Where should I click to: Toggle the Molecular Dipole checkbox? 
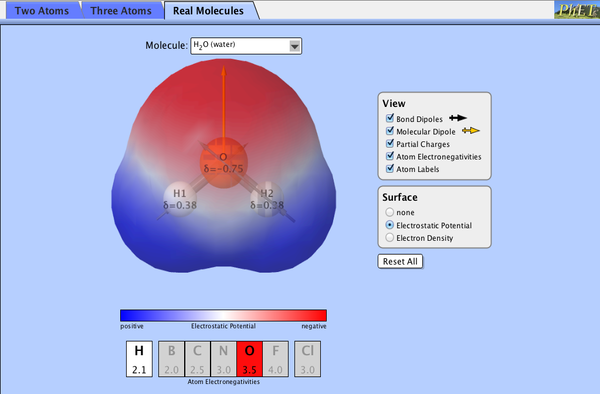[x=390, y=131]
